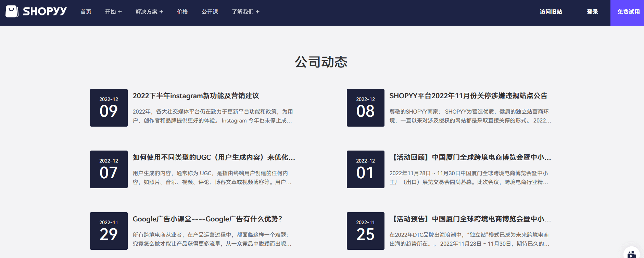Click the summary starting 尊敬的SHOPYY商家
644x258 pixels.
click(x=470, y=116)
